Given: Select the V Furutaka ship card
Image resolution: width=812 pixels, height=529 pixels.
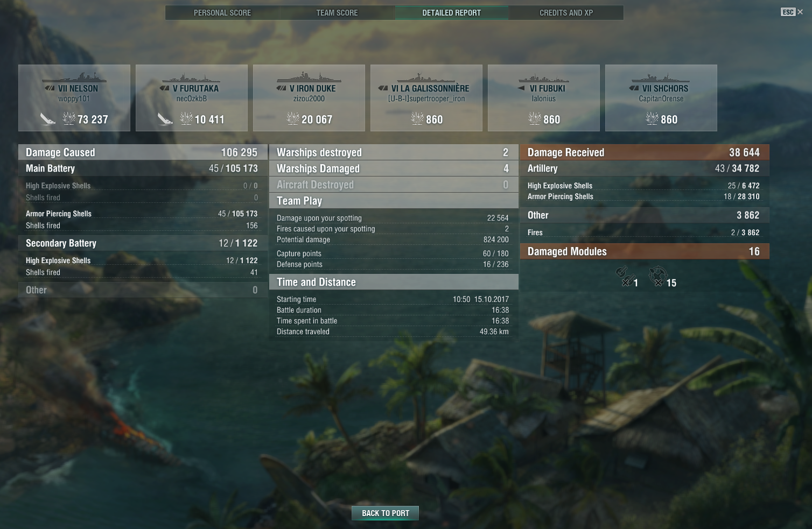Looking at the screenshot, I should 192,98.
